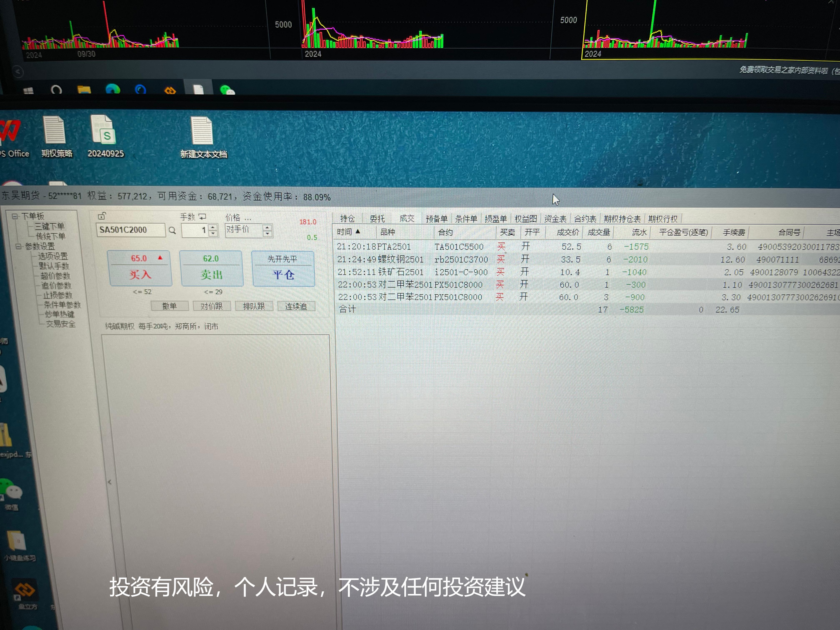Click the circular back arrow below the charts
Screen dimensions: 840x630
click(17, 71)
